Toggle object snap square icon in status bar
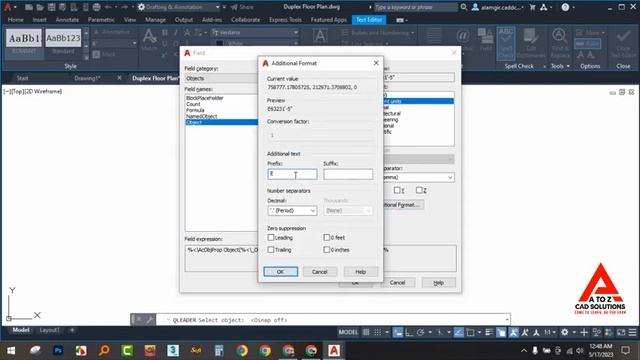Image resolution: width=640 pixels, height=360 pixels. tap(470, 332)
